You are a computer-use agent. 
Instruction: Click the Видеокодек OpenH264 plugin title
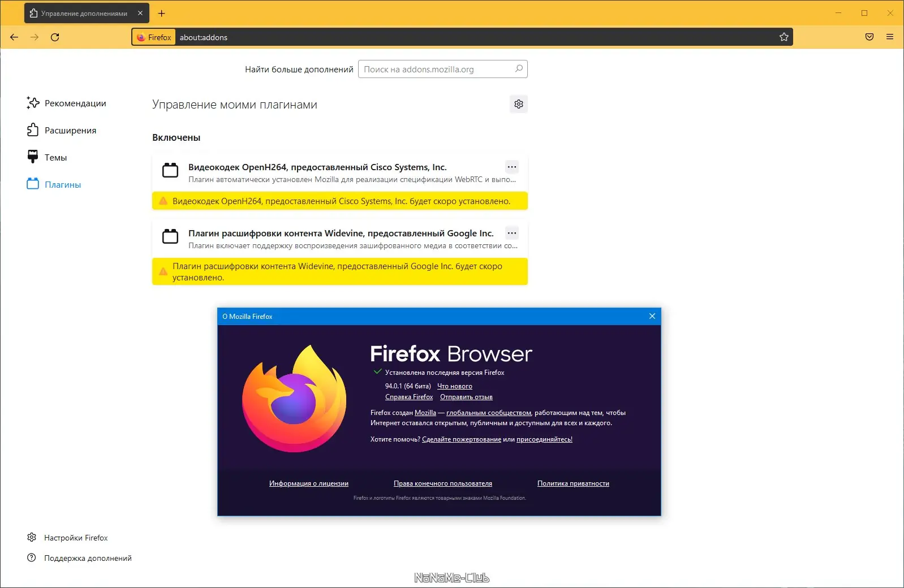click(317, 167)
